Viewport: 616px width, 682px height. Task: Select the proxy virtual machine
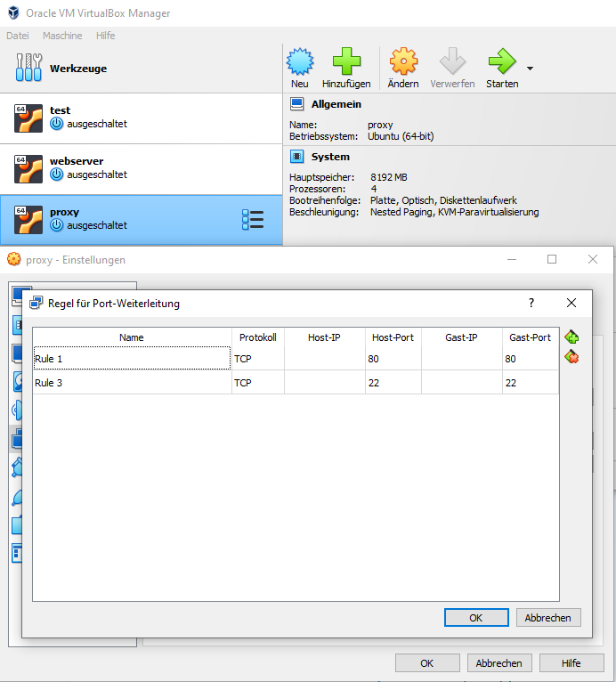point(142,220)
